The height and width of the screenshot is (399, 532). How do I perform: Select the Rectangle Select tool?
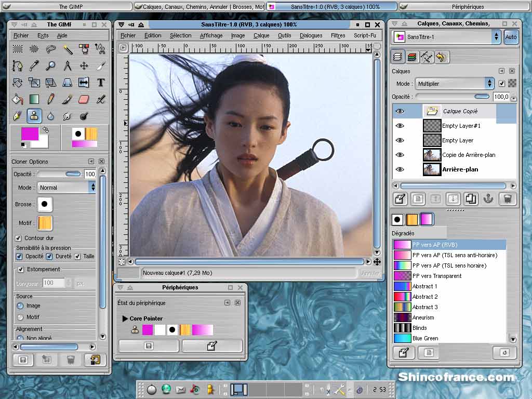click(x=18, y=49)
